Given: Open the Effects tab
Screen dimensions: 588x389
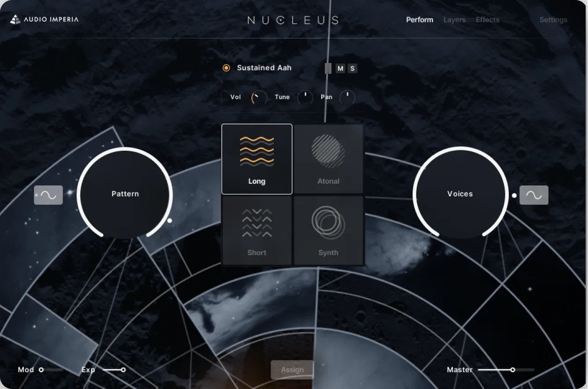Looking at the screenshot, I should point(487,20).
